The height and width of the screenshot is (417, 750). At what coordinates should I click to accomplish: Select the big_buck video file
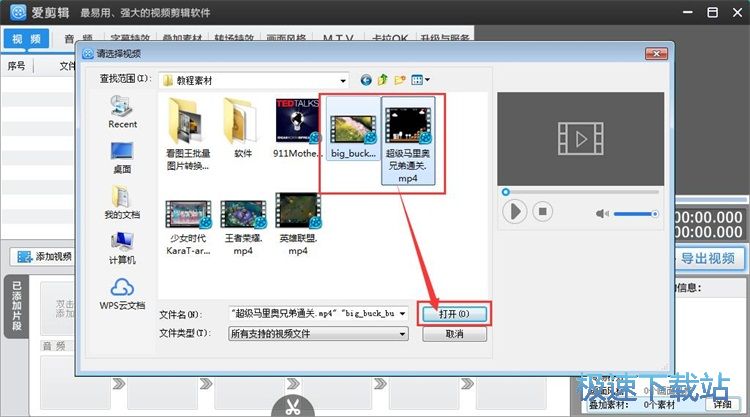point(353,129)
